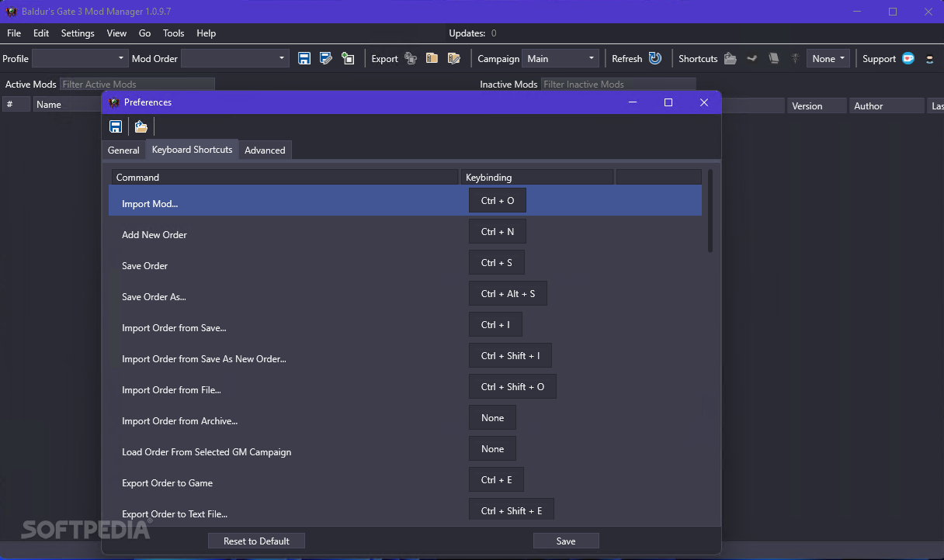Viewport: 944px width, 560px height.
Task: Open the Settings menu
Action: tap(78, 33)
